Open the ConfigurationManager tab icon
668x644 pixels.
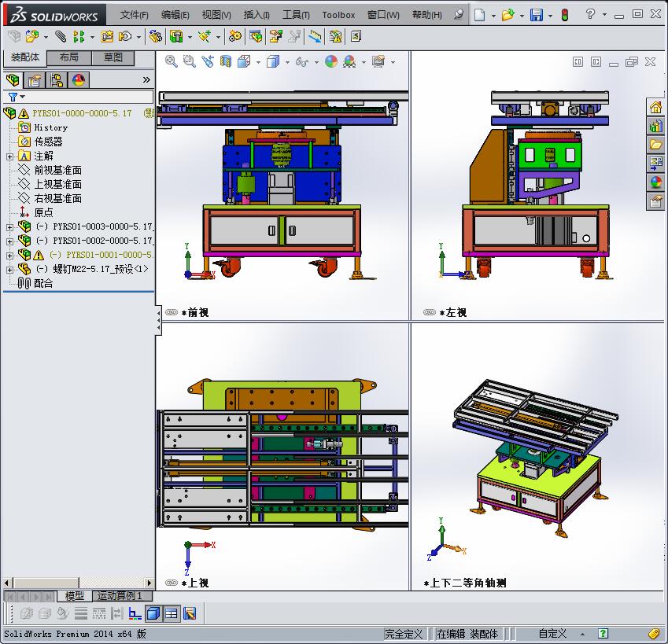[57, 80]
